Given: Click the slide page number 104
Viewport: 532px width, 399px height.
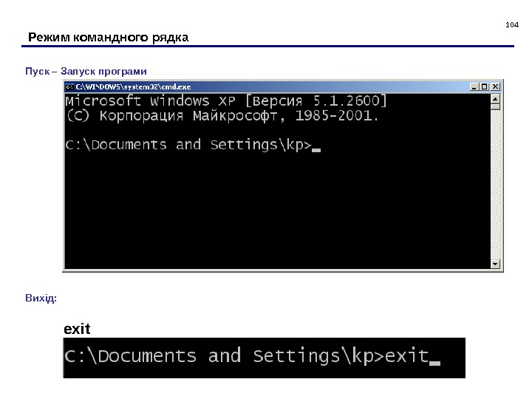Looking at the screenshot, I should [x=512, y=25].
